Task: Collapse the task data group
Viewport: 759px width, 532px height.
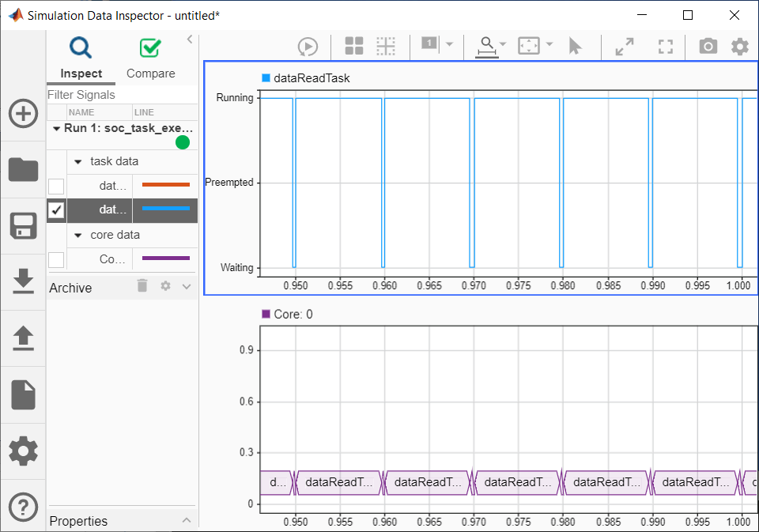Action: coord(78,162)
